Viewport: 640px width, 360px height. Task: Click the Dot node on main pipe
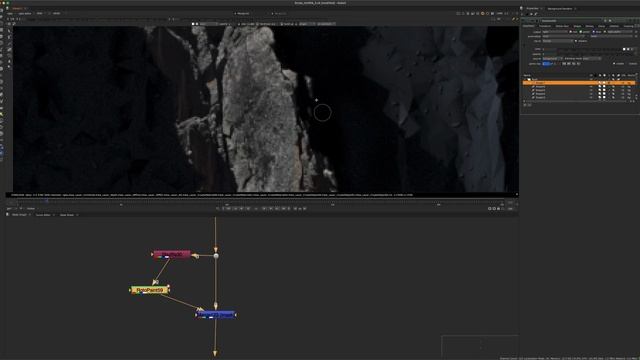(x=216, y=256)
